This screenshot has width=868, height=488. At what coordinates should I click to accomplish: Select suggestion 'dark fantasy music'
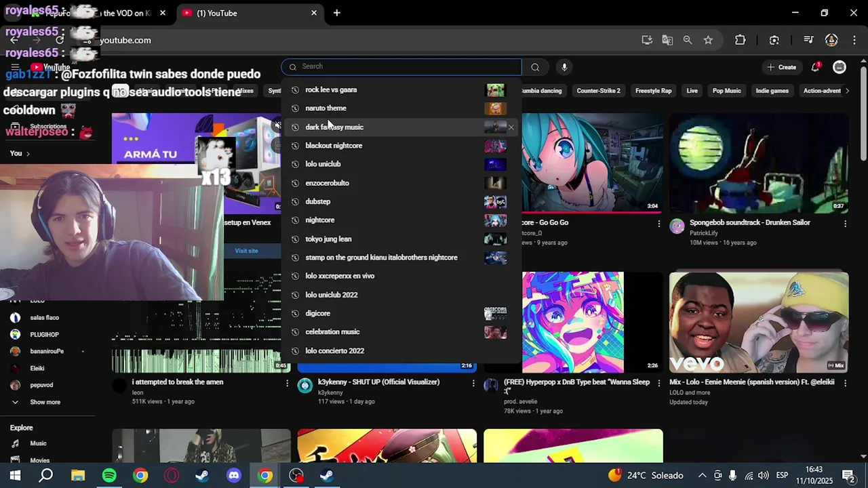coord(401,127)
